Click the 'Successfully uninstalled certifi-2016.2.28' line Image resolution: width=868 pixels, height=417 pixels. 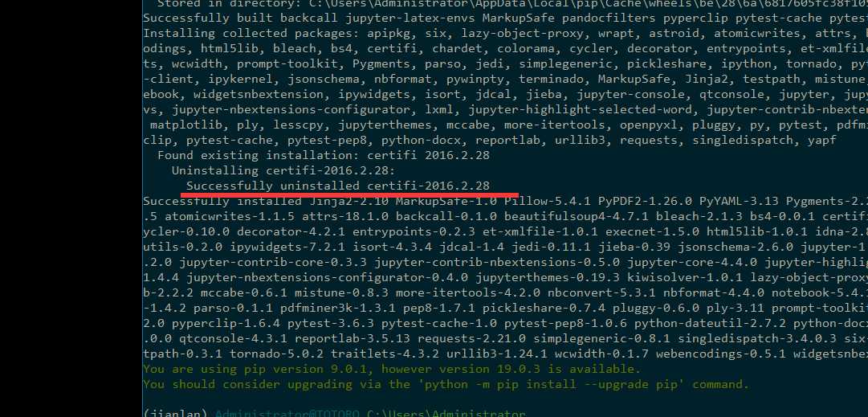tap(338, 186)
